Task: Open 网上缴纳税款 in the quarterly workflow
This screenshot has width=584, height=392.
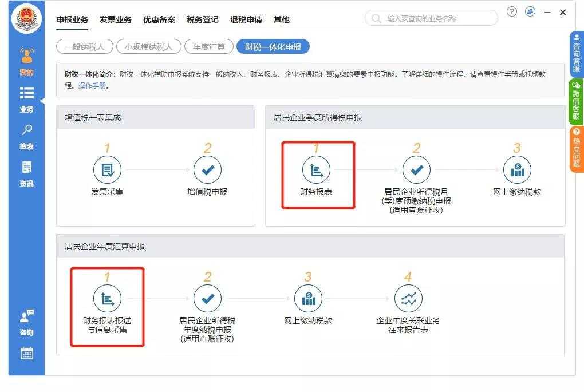Action: pyautogui.click(x=518, y=170)
